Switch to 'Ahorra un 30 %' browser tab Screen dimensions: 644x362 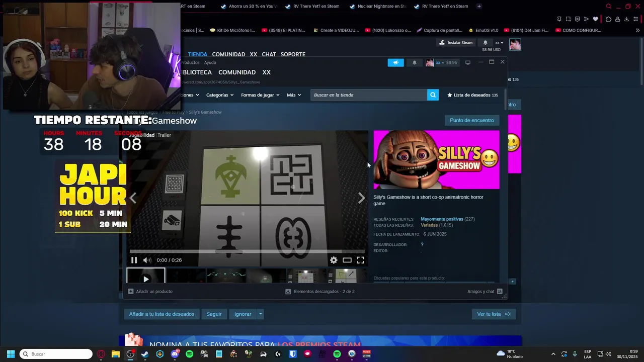coord(249,7)
